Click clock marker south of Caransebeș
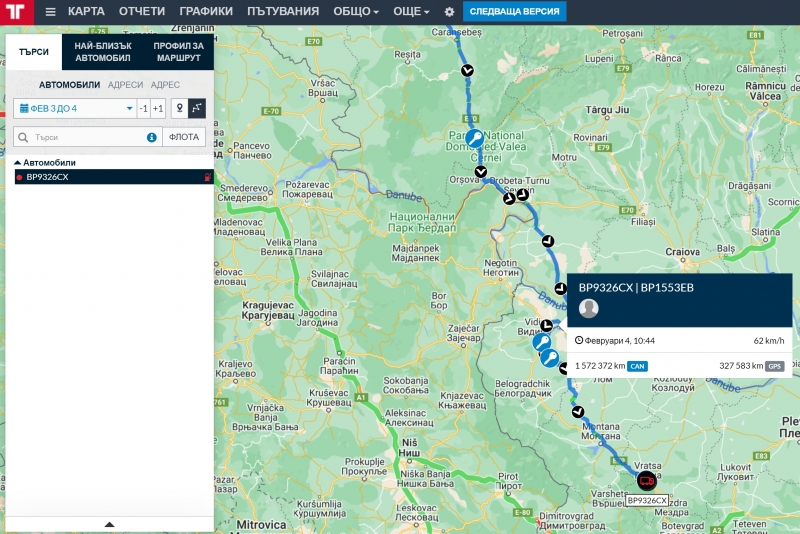The width and height of the screenshot is (800, 534). click(x=467, y=70)
